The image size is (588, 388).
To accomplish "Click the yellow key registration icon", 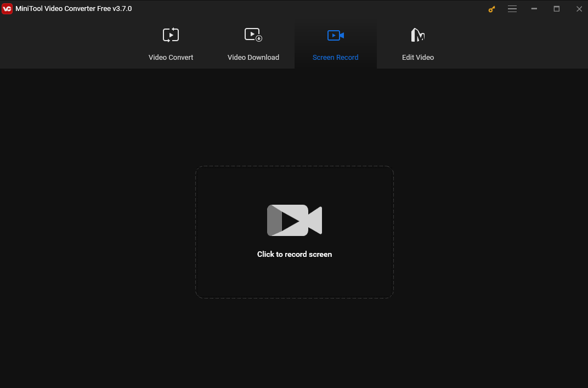I will (491, 9).
